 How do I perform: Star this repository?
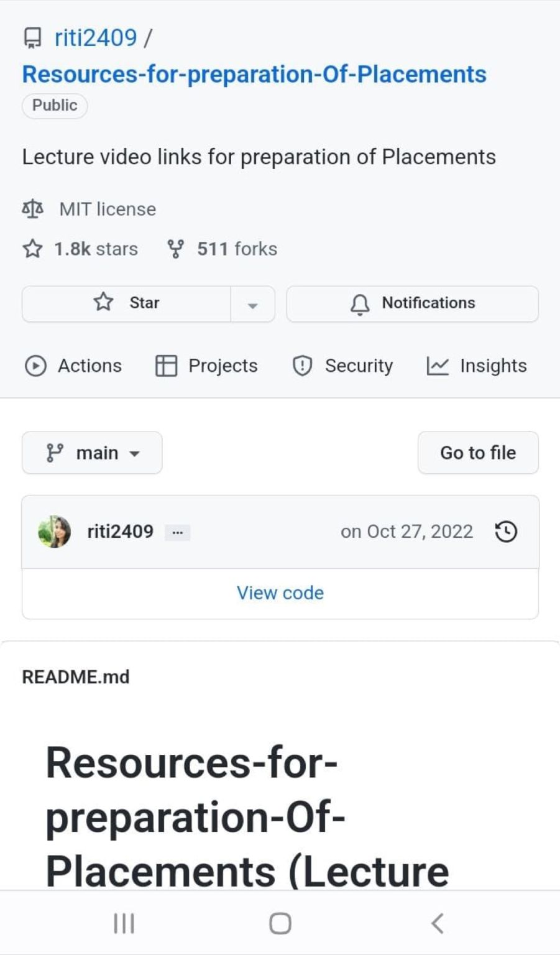click(126, 303)
